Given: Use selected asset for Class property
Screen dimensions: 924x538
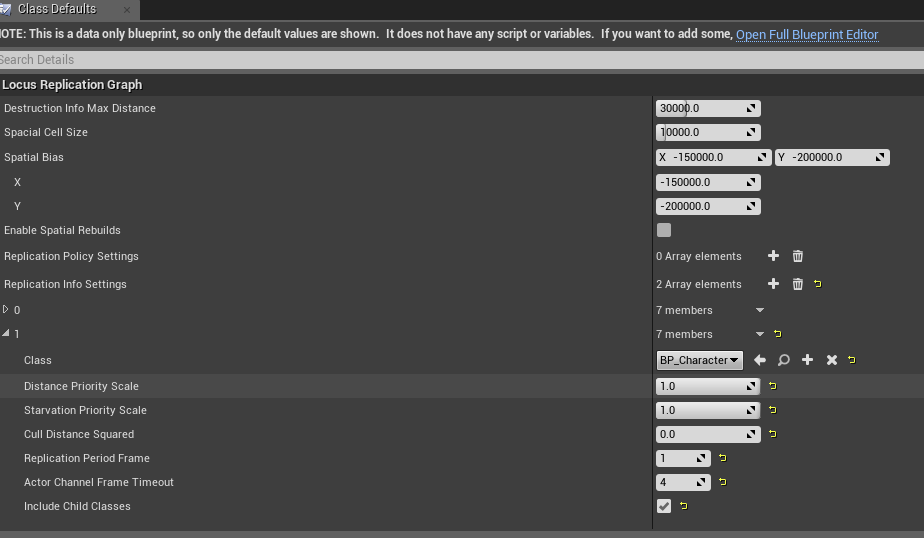Looking at the screenshot, I should pyautogui.click(x=760, y=360).
